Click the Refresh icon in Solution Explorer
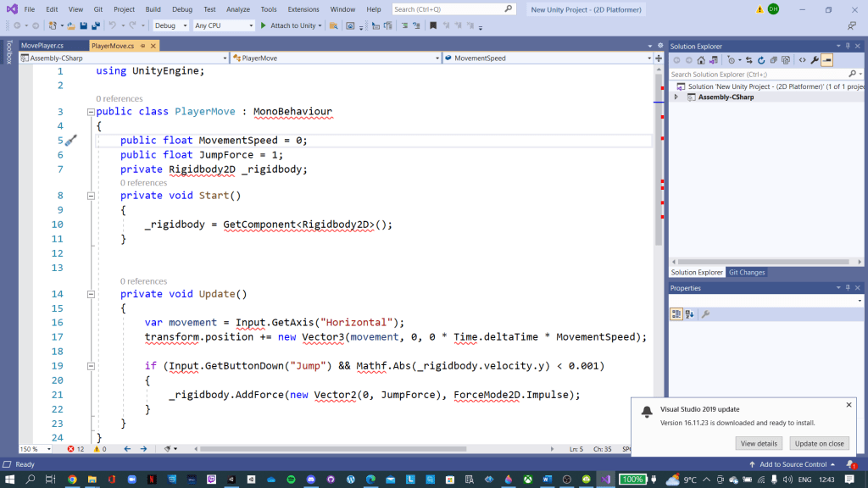Viewport: 868px width, 488px height. click(x=761, y=60)
